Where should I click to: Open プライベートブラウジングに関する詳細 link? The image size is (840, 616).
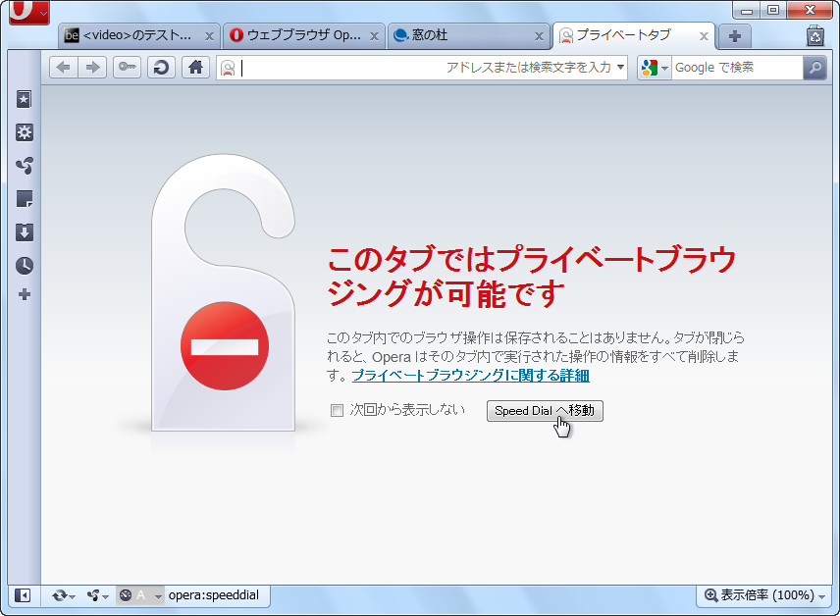tap(470, 376)
